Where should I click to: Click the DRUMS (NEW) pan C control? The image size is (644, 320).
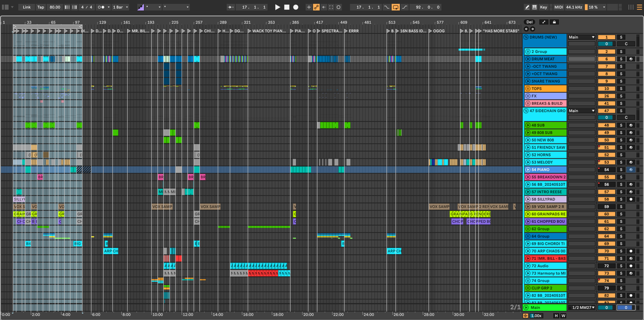click(626, 43)
